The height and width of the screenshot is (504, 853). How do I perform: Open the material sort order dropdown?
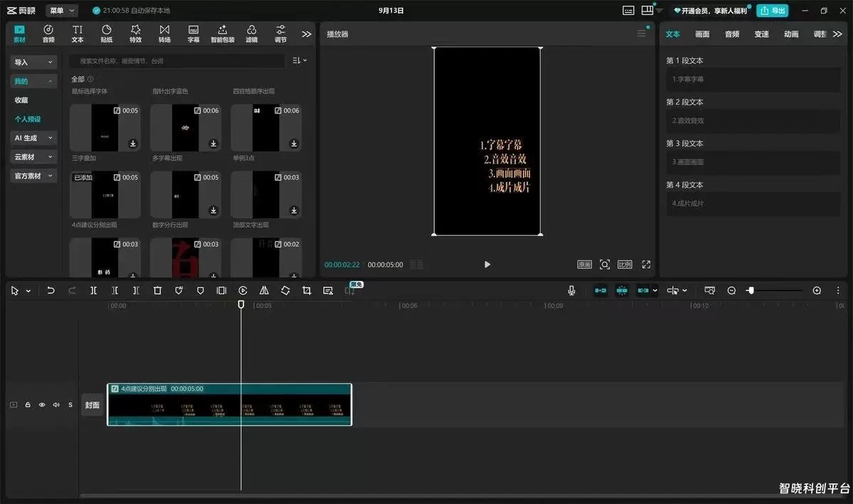click(x=298, y=60)
